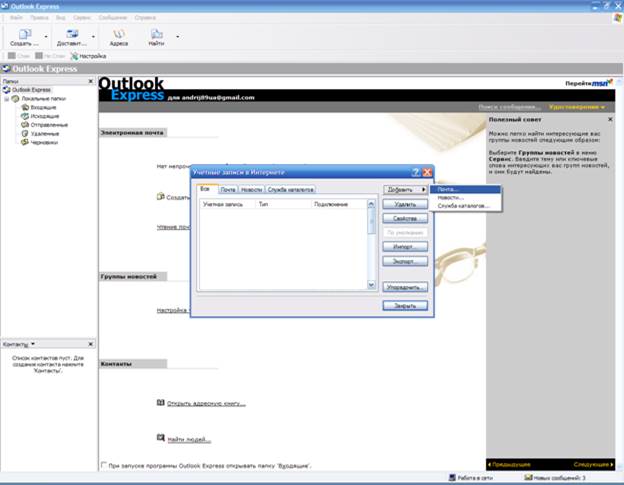The width and height of the screenshot is (624, 485).
Task: Click the Настройка icon in the spam toolbar
Action: [74, 56]
